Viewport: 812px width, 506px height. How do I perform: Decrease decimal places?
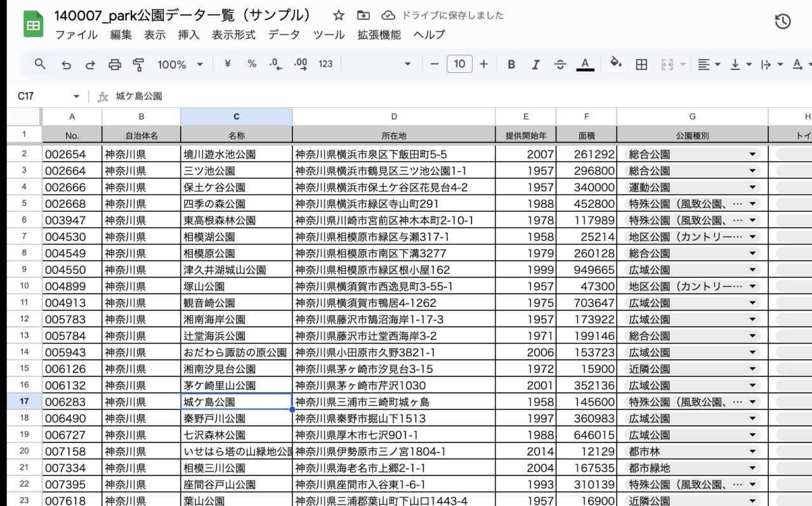tap(274, 64)
